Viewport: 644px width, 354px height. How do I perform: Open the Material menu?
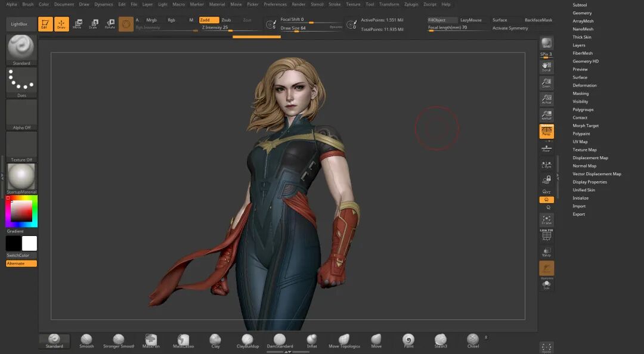217,4
